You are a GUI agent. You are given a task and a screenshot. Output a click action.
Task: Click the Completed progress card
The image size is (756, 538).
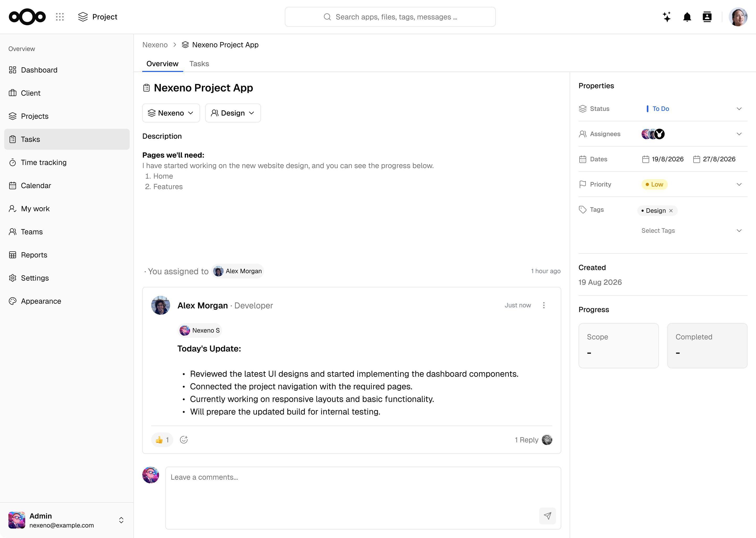point(707,345)
